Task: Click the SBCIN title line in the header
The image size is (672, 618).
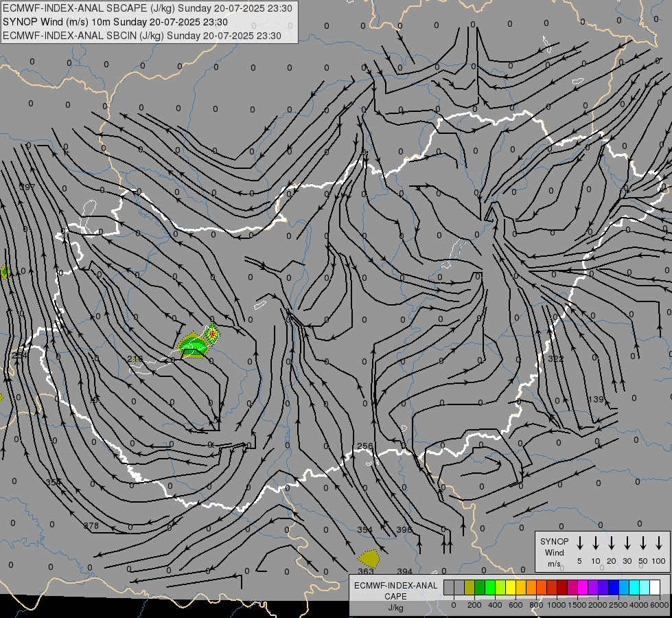Action: 142,36
